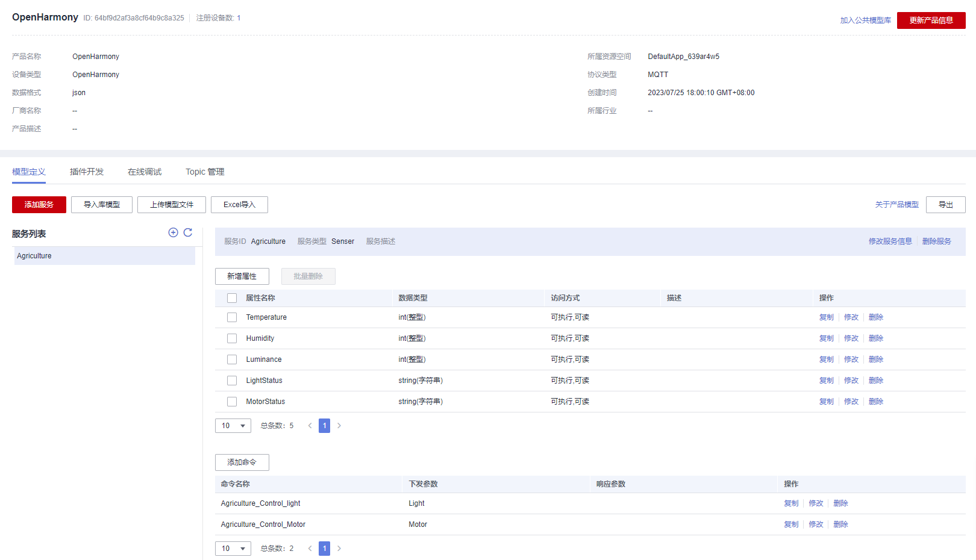Switch to the 模型定义 tab
Image resolution: width=976 pixels, height=560 pixels.
[29, 172]
